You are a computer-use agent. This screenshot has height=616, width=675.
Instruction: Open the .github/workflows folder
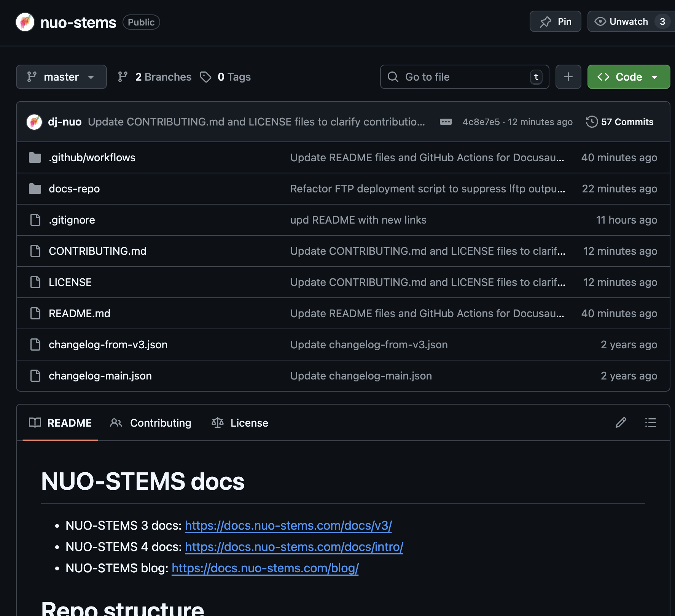coord(92,157)
